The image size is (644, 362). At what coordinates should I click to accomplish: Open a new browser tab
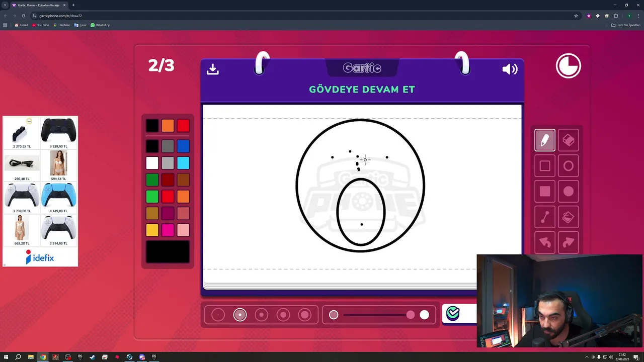73,5
